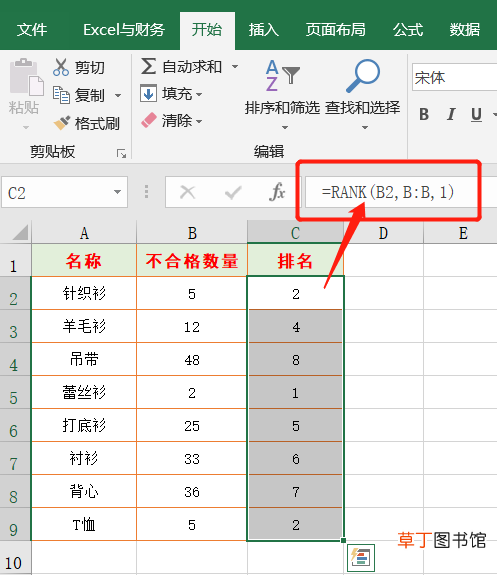Select the ranking cell showing 8

295,359
